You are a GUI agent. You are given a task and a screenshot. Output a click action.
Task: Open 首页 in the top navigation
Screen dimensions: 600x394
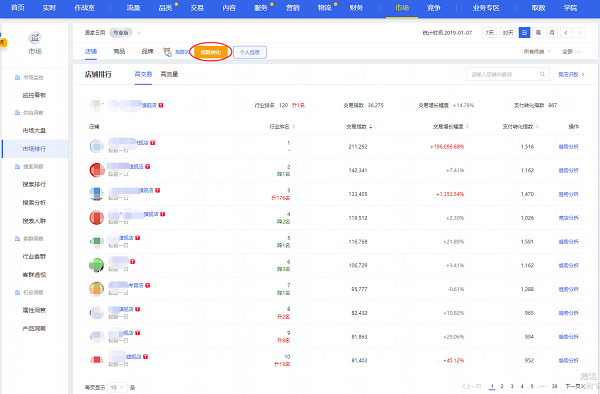point(18,8)
